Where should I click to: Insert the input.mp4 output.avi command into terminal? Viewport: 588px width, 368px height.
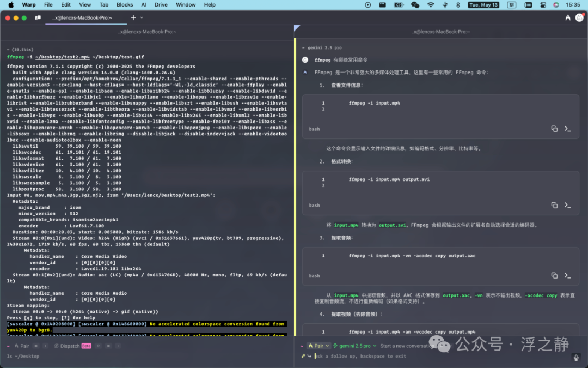coord(567,205)
